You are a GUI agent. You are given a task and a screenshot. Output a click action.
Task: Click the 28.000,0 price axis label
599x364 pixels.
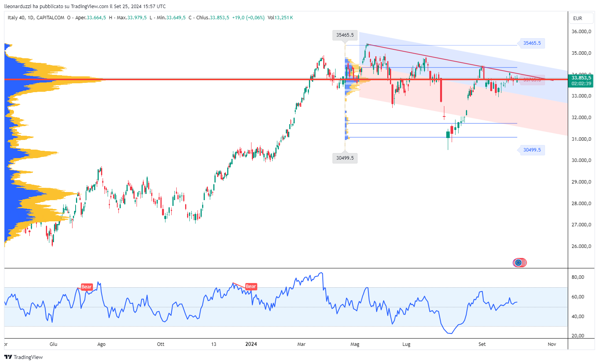[x=581, y=204]
